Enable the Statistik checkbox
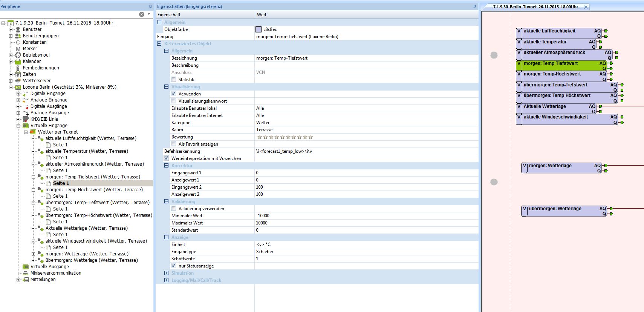The image size is (644, 312). click(x=173, y=80)
